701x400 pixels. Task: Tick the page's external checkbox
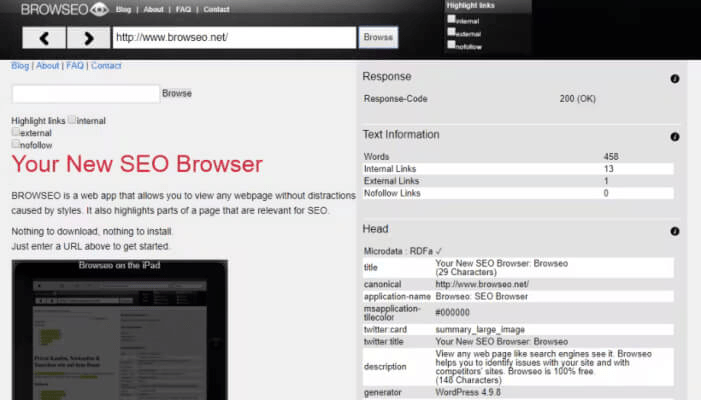tap(16, 131)
